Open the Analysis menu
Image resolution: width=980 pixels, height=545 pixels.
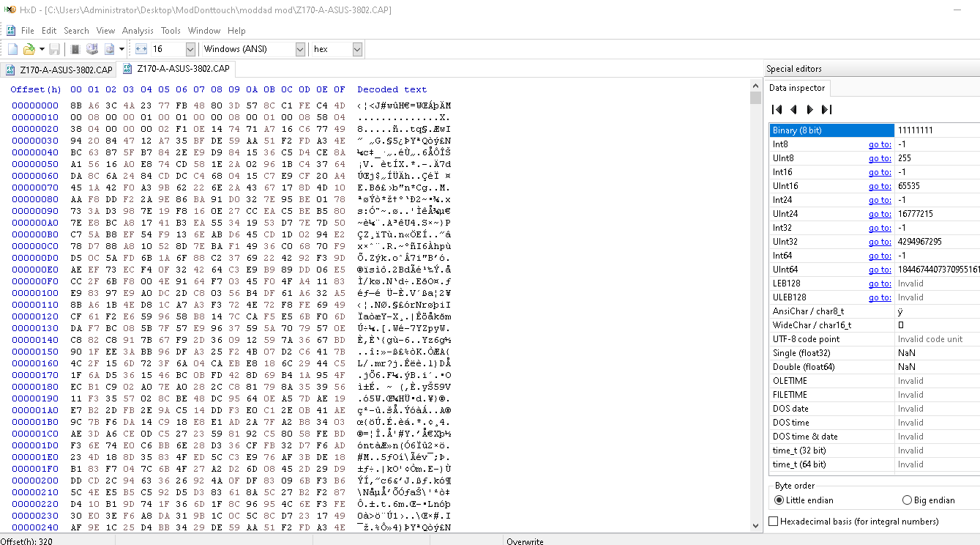click(138, 31)
